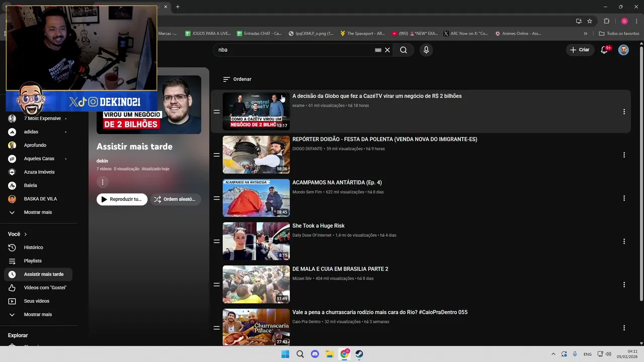Open the Daily Dose Of Internet channel link
This screenshot has height=362, width=644.
point(312,235)
